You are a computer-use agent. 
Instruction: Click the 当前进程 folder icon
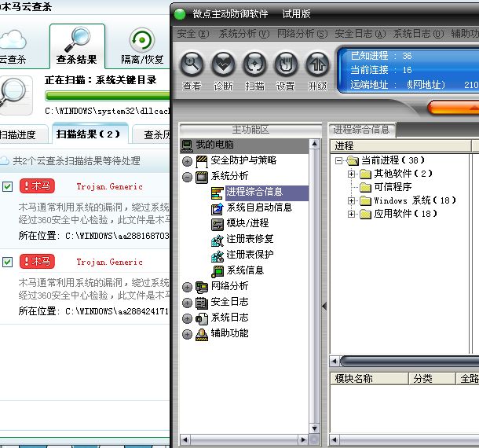(353, 160)
